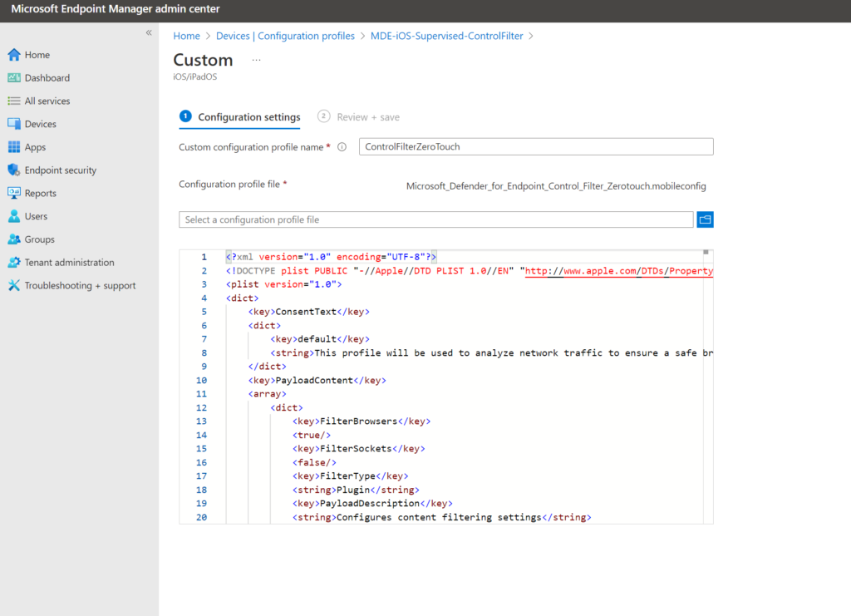Click the Dashboard chart icon
Viewport: 851px width, 616px height.
14,77
